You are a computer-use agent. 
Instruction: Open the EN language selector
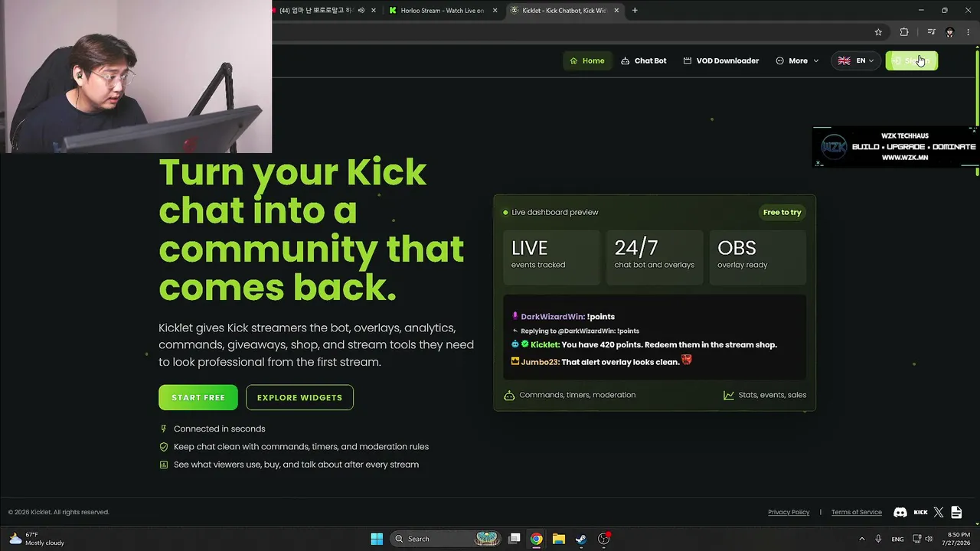click(856, 60)
